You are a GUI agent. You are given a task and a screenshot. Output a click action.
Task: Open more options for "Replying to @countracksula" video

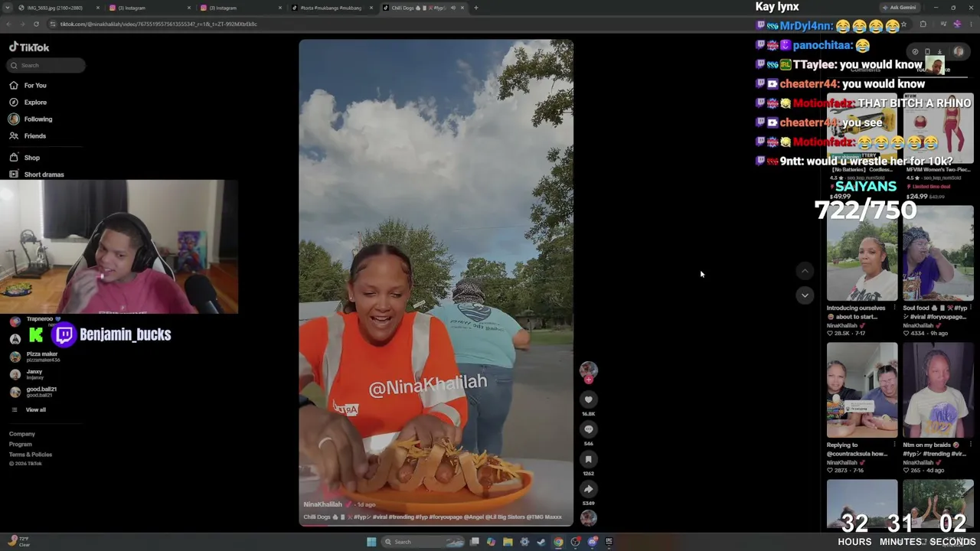[894, 445]
